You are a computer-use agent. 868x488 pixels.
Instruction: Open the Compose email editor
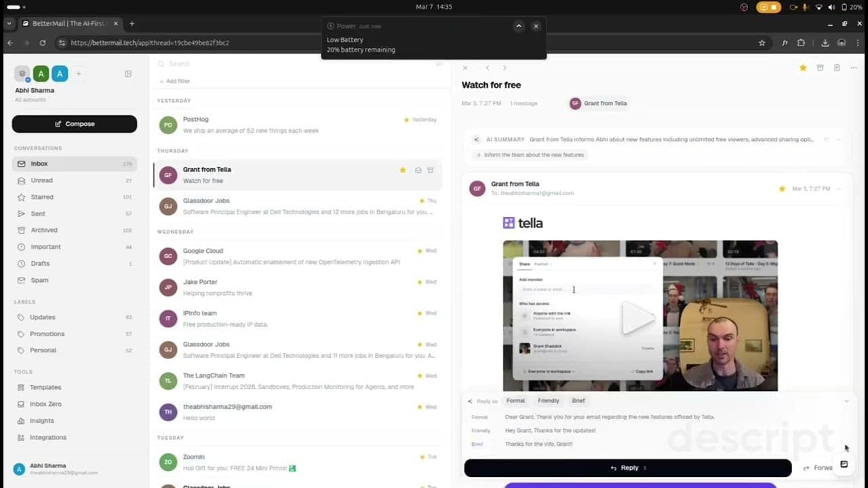coord(74,123)
